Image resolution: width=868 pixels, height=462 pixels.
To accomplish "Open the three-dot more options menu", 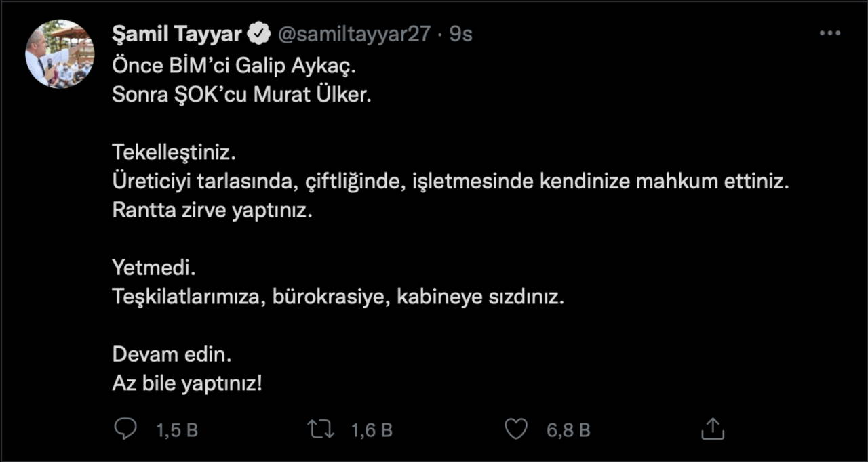I will (x=830, y=33).
